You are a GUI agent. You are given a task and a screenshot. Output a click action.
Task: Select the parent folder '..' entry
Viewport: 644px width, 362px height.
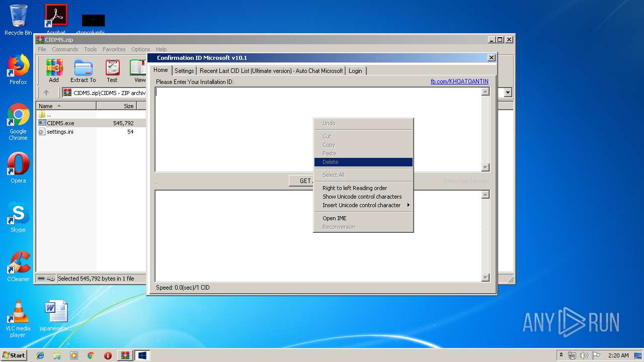tap(92, 115)
